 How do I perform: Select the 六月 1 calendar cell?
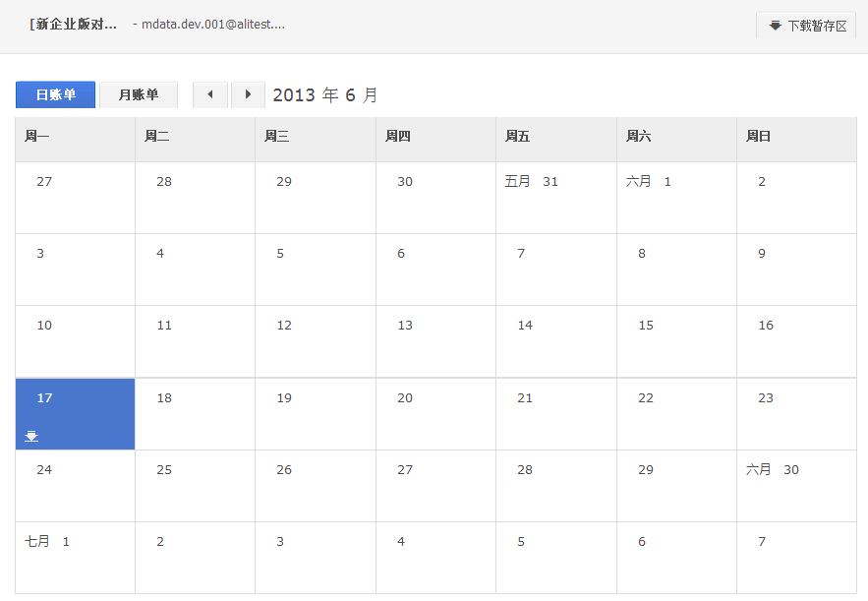(677, 198)
